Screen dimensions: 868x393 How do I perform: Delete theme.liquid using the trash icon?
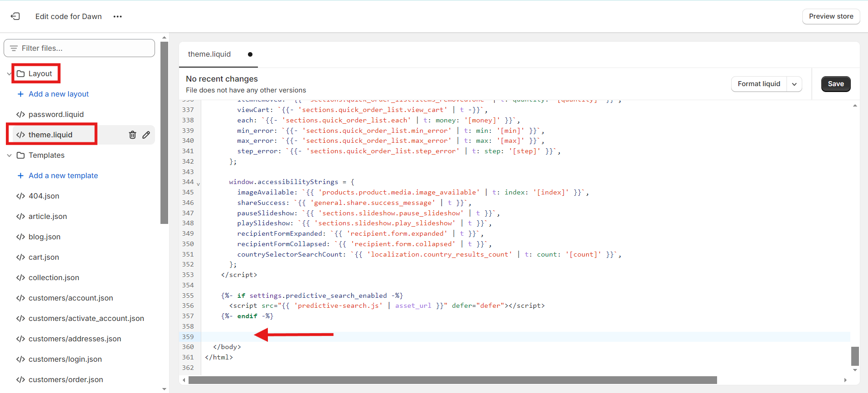click(x=132, y=135)
